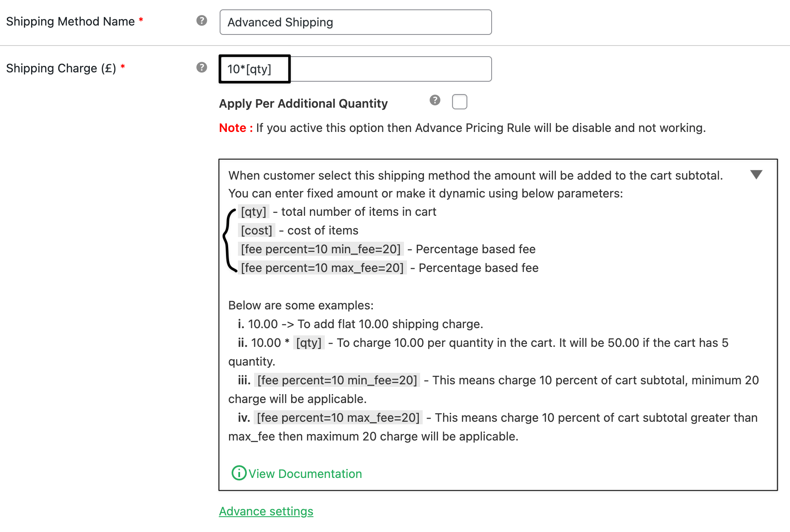Click the info icon beside View Documentation
The image size is (790, 532).
(239, 473)
